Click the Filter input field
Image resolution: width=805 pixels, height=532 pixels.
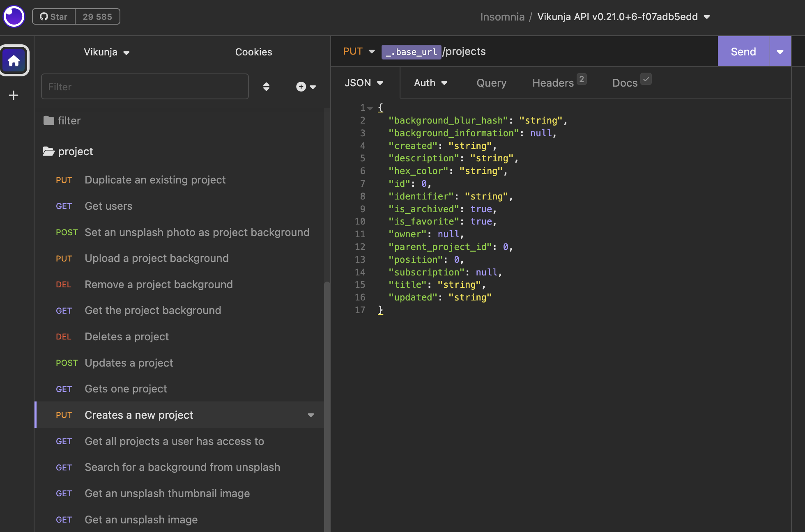pyautogui.click(x=145, y=87)
